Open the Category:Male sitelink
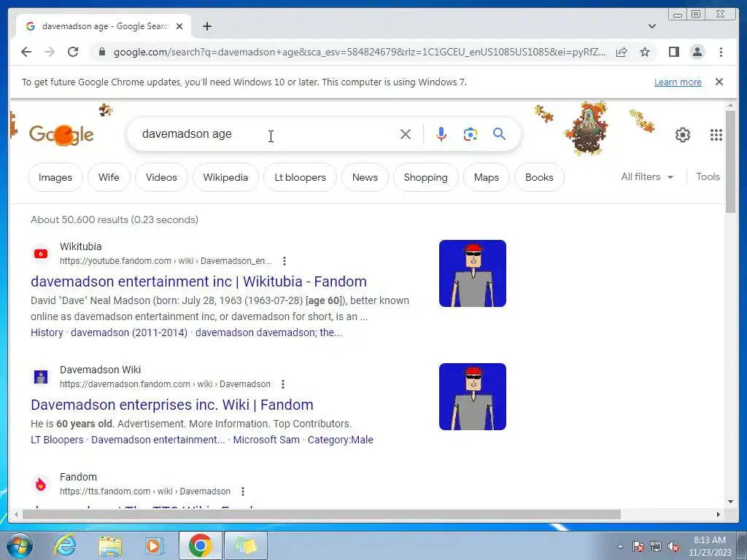This screenshot has width=747, height=560. [340, 440]
